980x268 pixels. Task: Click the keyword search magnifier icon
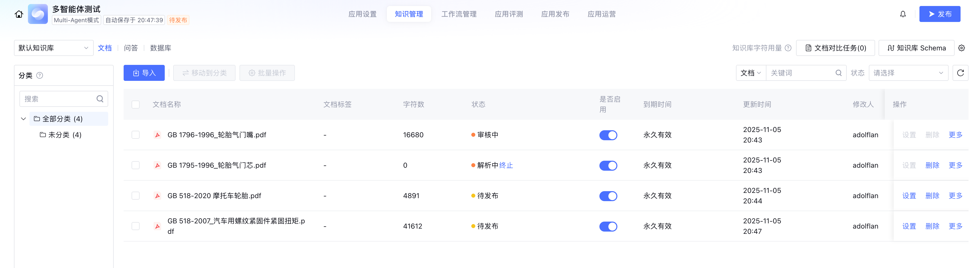(x=838, y=73)
